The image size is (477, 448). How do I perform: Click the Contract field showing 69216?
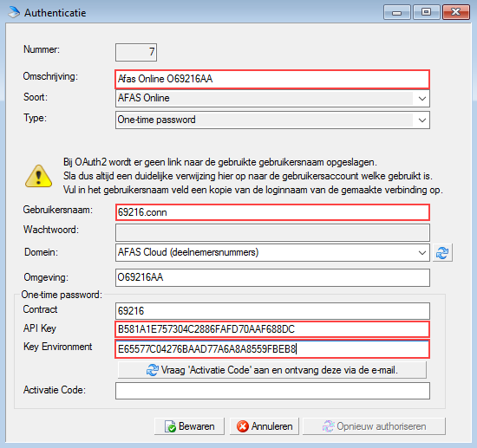pos(272,311)
